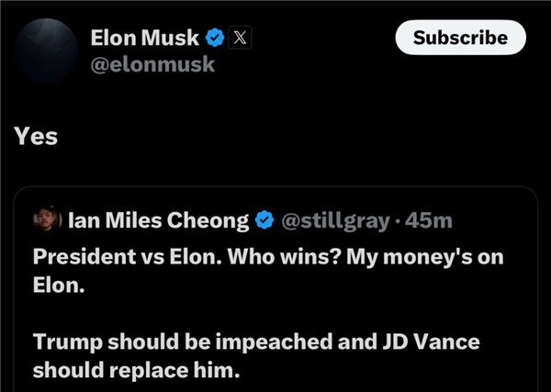Click "Trump should be impeached" text
The width and height of the screenshot is (551, 392).
pyautogui.click(x=152, y=343)
